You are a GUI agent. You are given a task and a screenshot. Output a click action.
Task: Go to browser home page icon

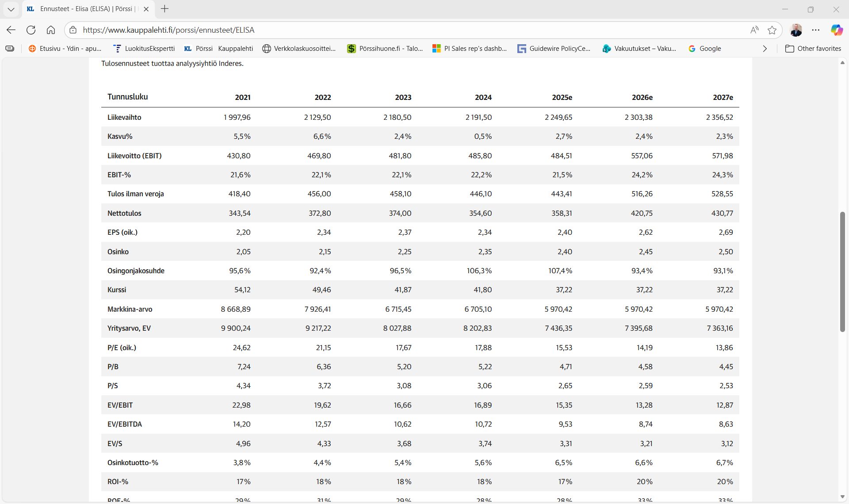51,30
